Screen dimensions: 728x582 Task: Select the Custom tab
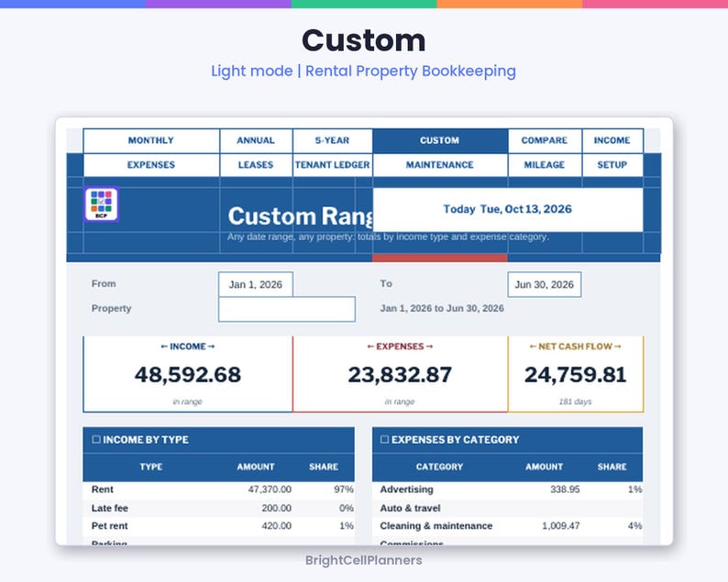(440, 140)
